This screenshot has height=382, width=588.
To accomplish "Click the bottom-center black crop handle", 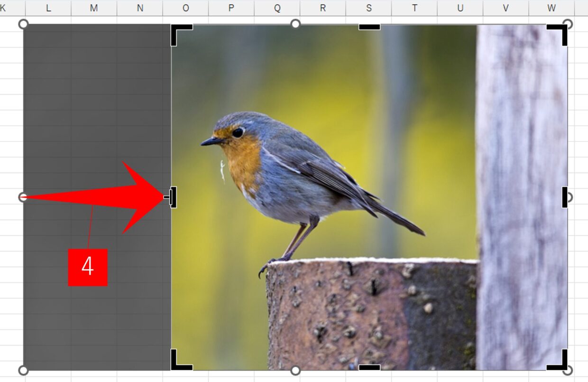I will (x=369, y=367).
